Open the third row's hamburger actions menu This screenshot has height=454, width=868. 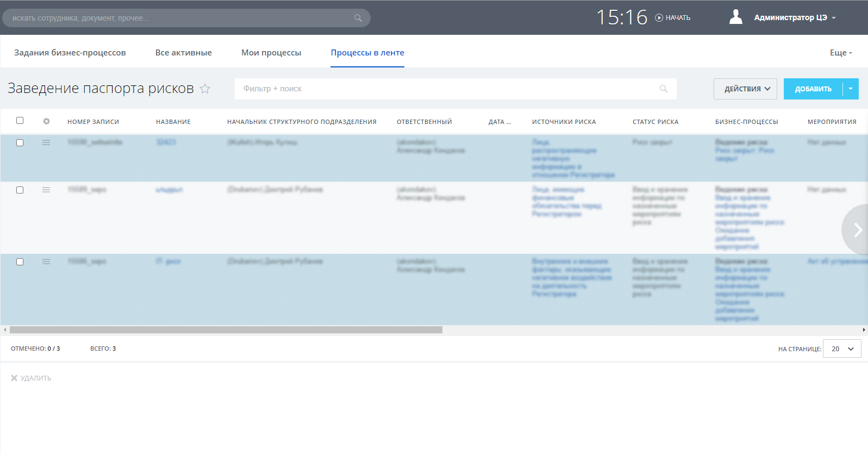(46, 262)
